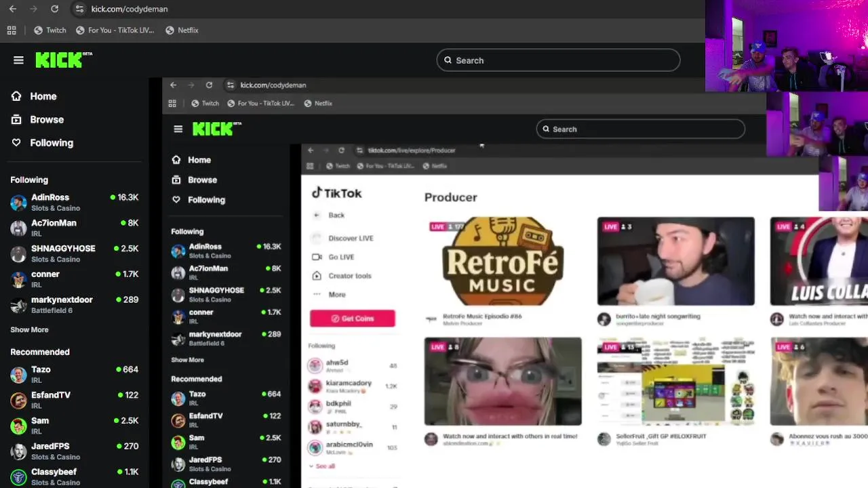
Task: Open Browse in the nested Kick sidebar
Action: tap(203, 180)
